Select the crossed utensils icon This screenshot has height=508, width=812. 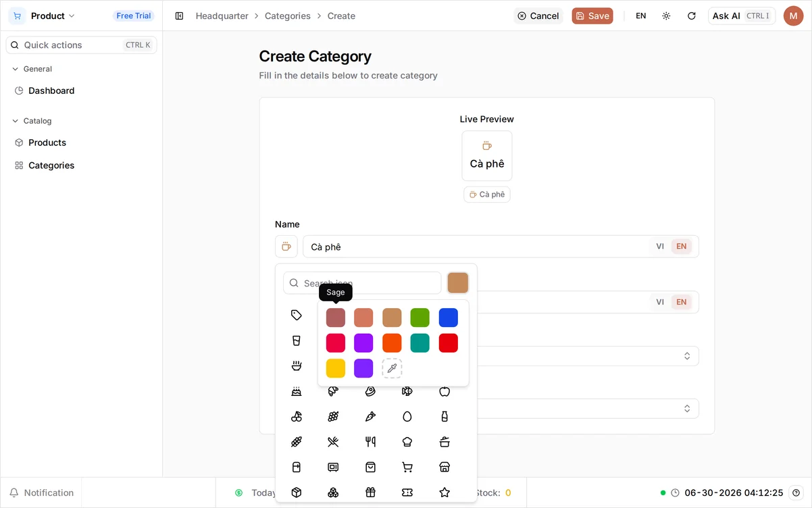coord(333,442)
